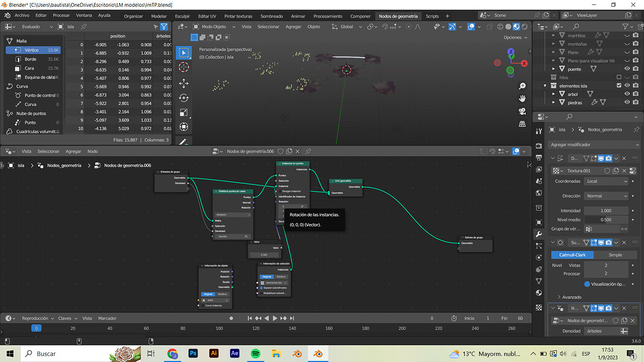Adjust the Nivel medio value slider
Image resolution: width=644 pixels, height=362 pixels.
[606, 220]
